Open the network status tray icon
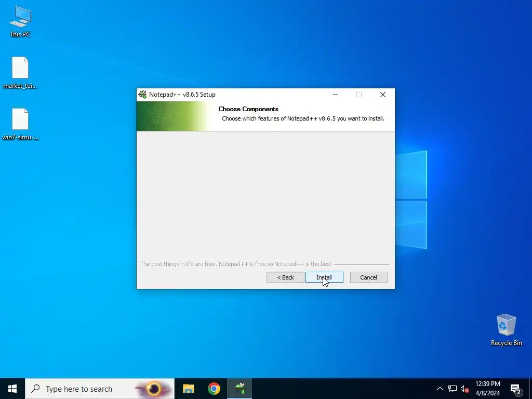This screenshot has width=532, height=399. tap(453, 389)
